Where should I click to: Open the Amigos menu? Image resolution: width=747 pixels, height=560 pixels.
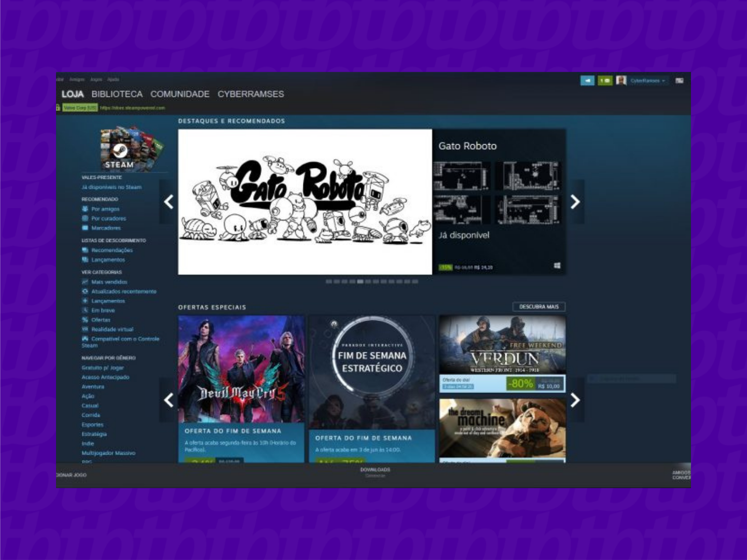(77, 79)
